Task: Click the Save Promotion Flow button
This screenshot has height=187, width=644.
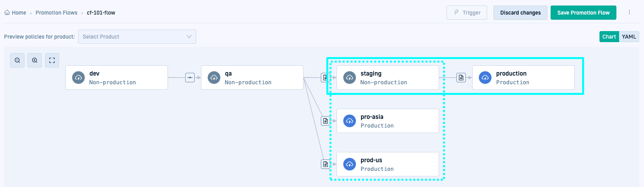Action: point(583,13)
